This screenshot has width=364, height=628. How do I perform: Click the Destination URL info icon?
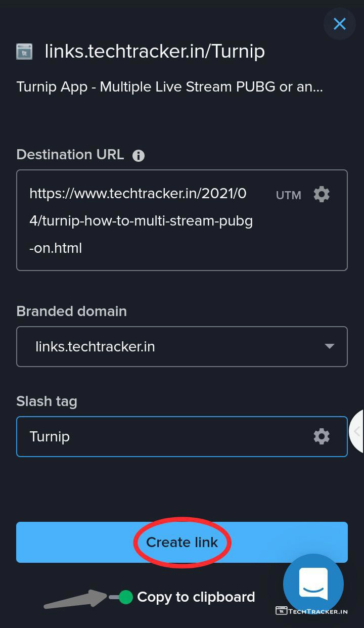(x=138, y=156)
